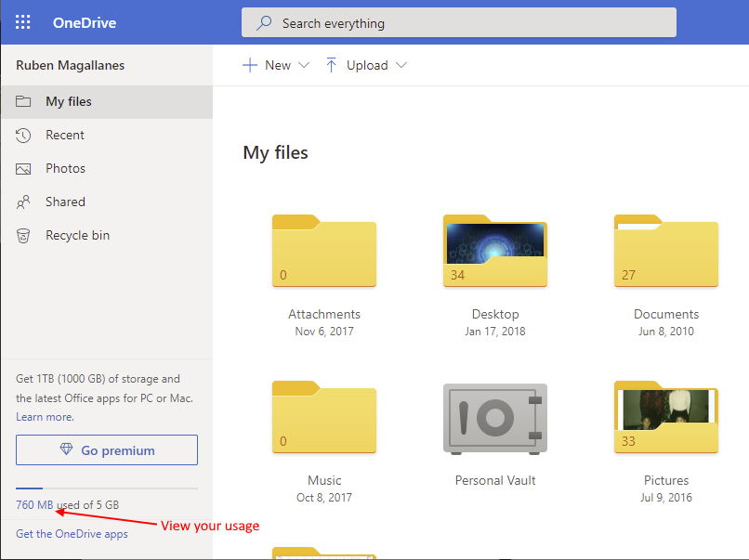Image resolution: width=749 pixels, height=560 pixels.
Task: Click the Learn more link
Action: [x=45, y=417]
